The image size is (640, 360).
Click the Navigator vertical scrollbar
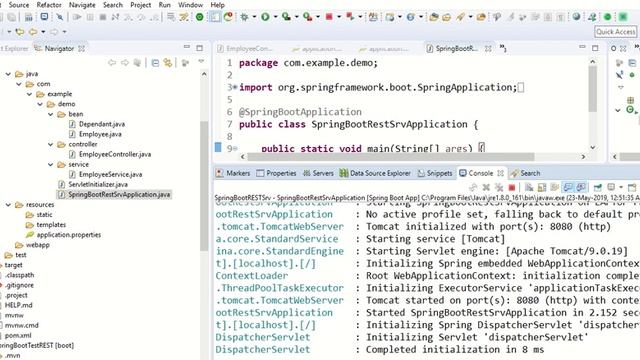pos(204,186)
